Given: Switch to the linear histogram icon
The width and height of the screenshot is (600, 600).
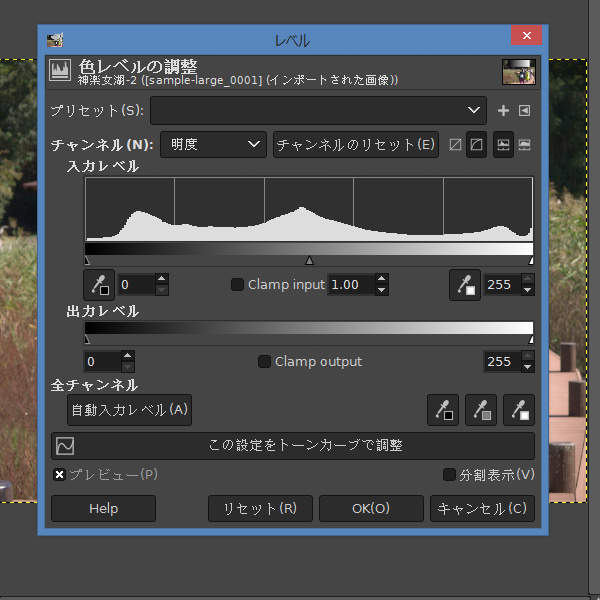Looking at the screenshot, I should tap(503, 145).
